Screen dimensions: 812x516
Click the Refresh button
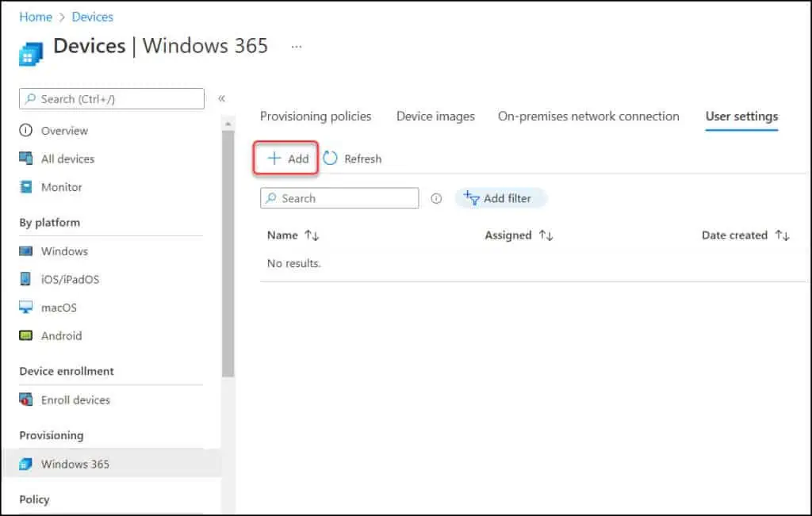point(352,159)
